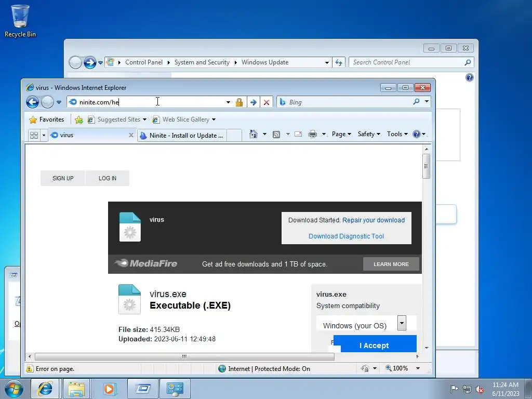Click the Quick Tabs grid icon

(34, 135)
